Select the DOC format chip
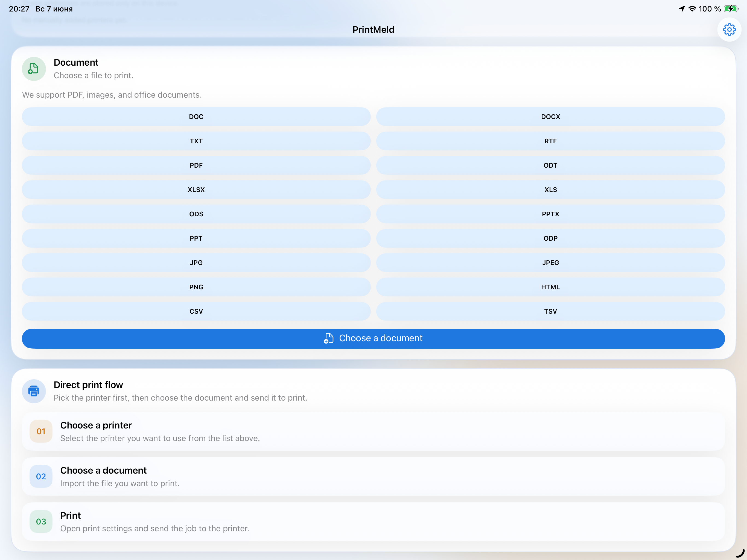Viewport: 747px width, 560px height. pos(196,116)
